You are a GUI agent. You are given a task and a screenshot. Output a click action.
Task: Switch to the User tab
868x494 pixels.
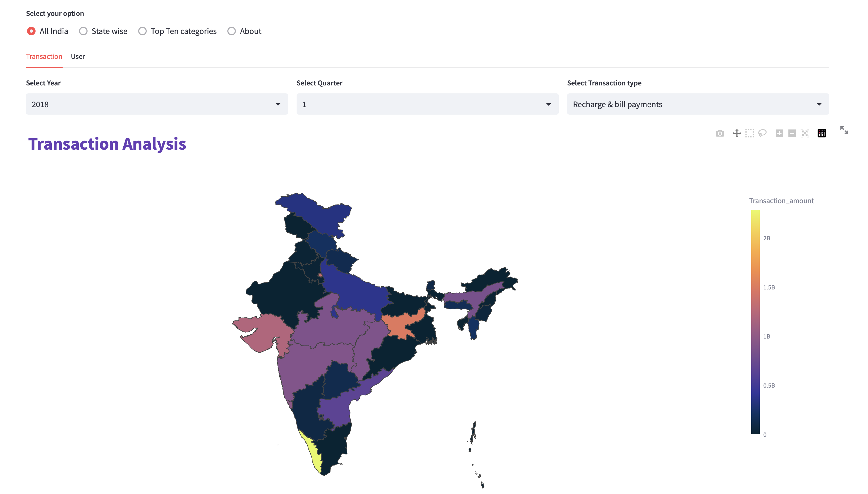[x=78, y=56]
